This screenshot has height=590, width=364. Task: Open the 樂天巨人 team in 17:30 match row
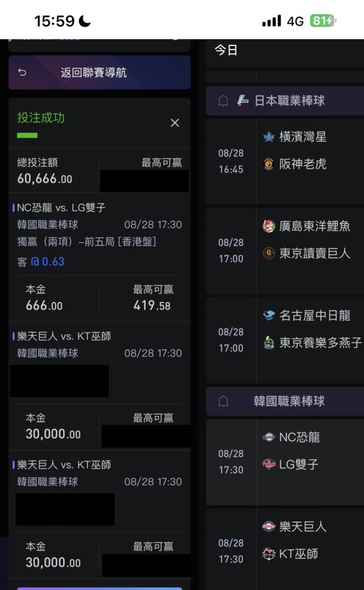pyautogui.click(x=303, y=526)
